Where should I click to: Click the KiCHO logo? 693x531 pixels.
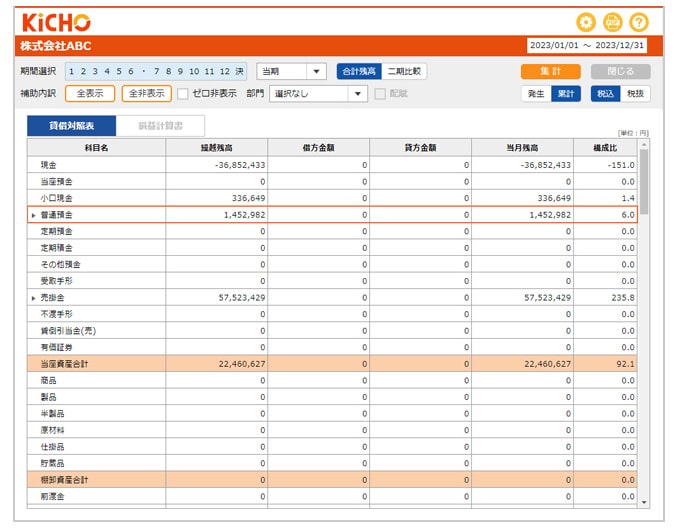(x=56, y=22)
